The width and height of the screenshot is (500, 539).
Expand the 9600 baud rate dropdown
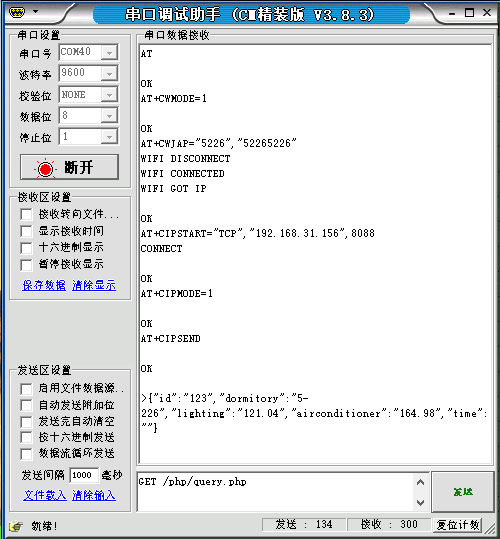point(109,74)
